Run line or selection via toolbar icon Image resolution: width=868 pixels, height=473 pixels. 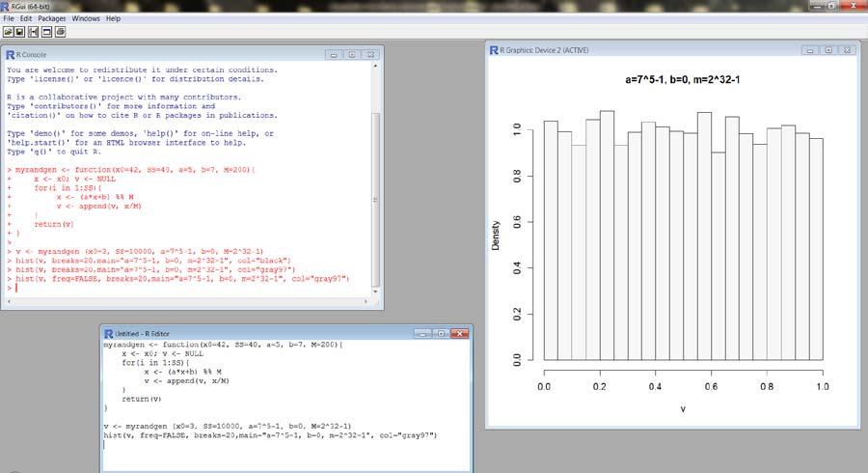point(34,32)
